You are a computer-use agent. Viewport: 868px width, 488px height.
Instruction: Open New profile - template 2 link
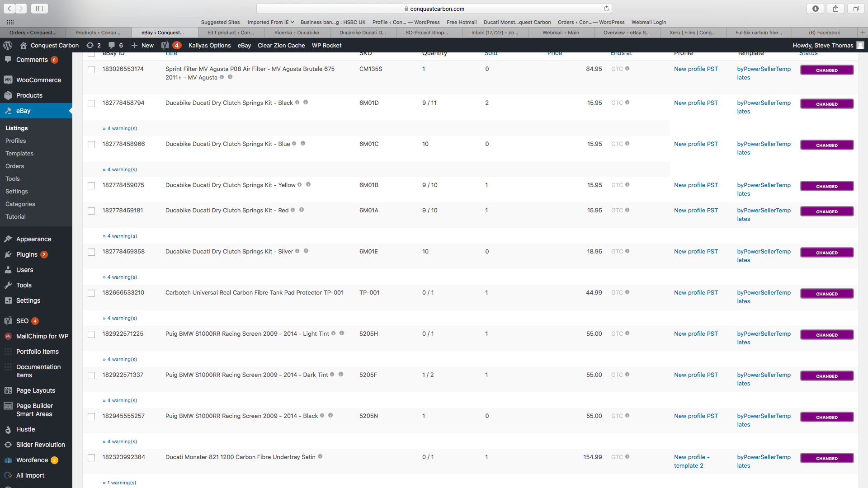coord(692,461)
